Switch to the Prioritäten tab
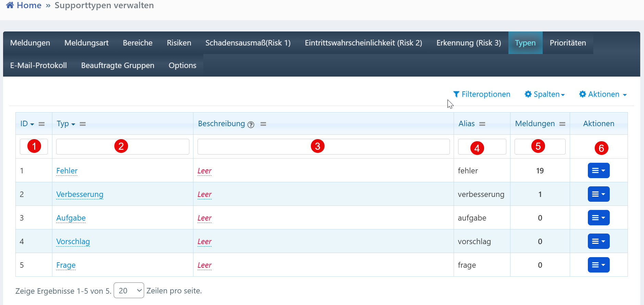 568,43
